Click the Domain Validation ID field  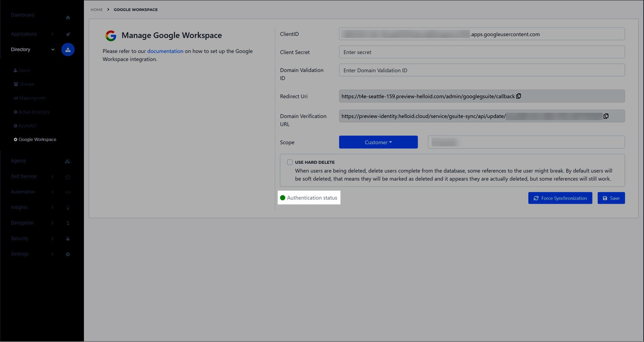point(482,70)
